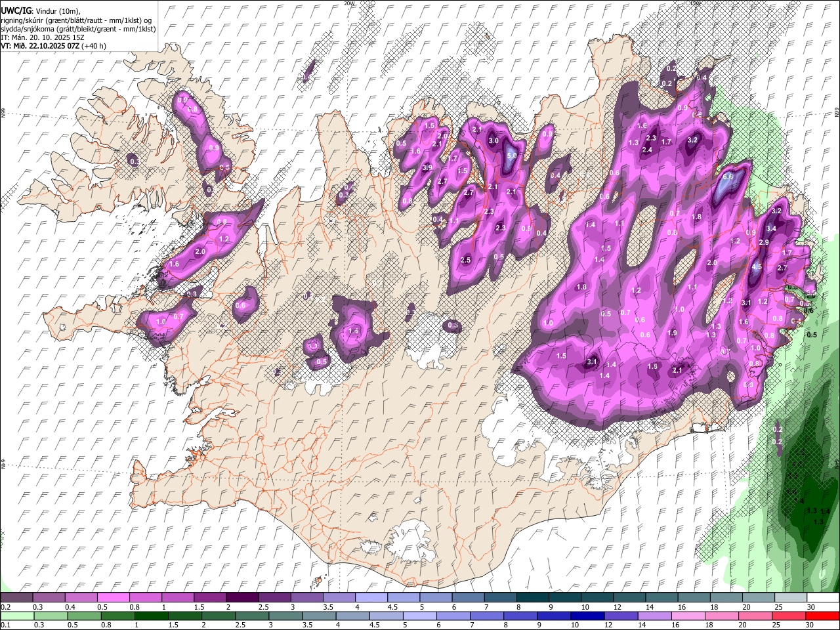
Task: Pick lower legend swatch between 25 and 30
Action: [x=790, y=616]
